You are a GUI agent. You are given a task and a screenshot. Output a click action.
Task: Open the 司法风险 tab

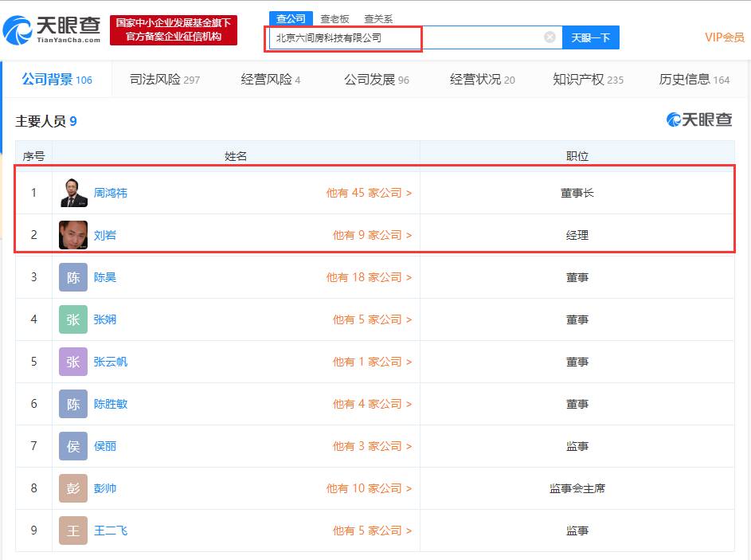point(165,79)
